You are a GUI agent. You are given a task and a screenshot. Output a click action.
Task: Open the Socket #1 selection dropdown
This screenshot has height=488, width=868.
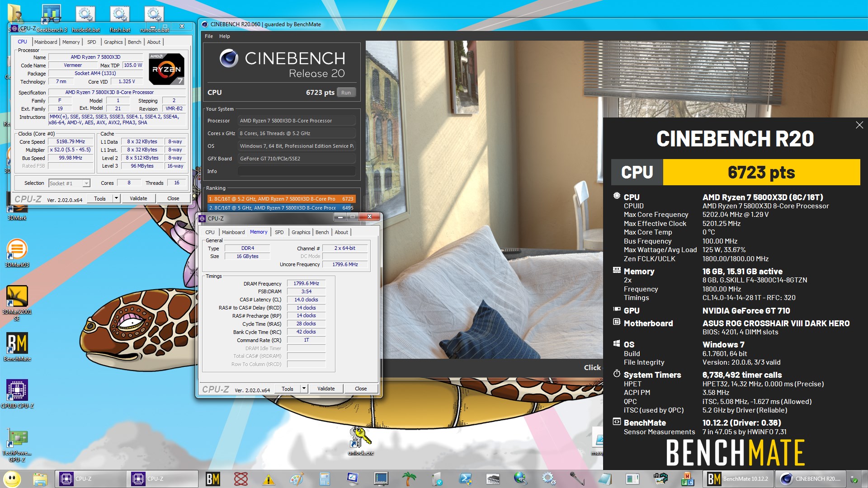click(x=70, y=183)
